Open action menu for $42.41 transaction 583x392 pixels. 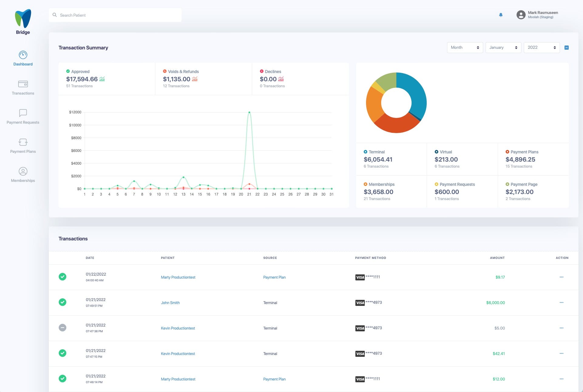pos(561,353)
